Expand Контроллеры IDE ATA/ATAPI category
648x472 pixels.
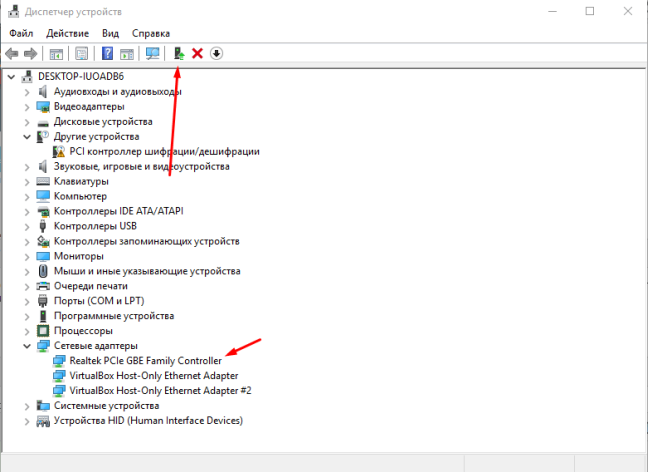point(27,211)
